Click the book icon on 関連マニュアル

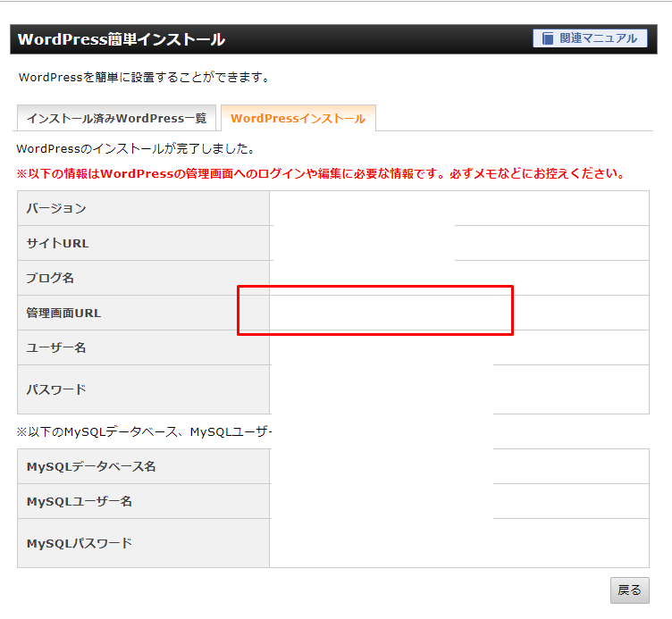(548, 38)
